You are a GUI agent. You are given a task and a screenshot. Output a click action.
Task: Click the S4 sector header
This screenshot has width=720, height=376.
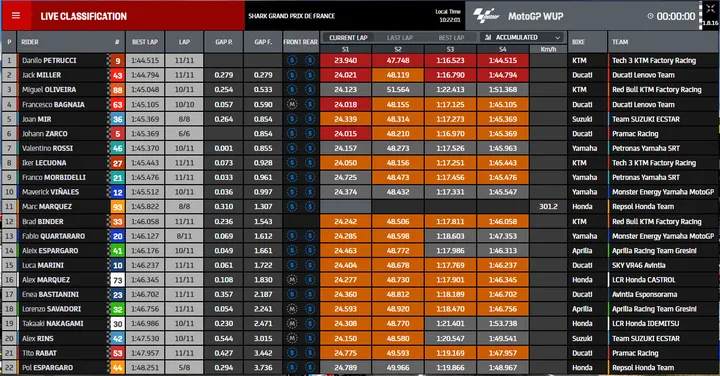[x=503, y=49]
